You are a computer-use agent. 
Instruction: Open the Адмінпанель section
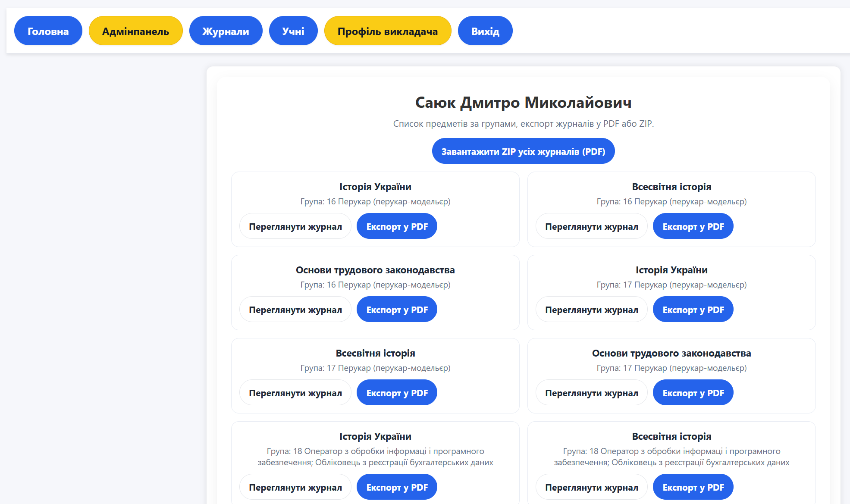point(135,30)
